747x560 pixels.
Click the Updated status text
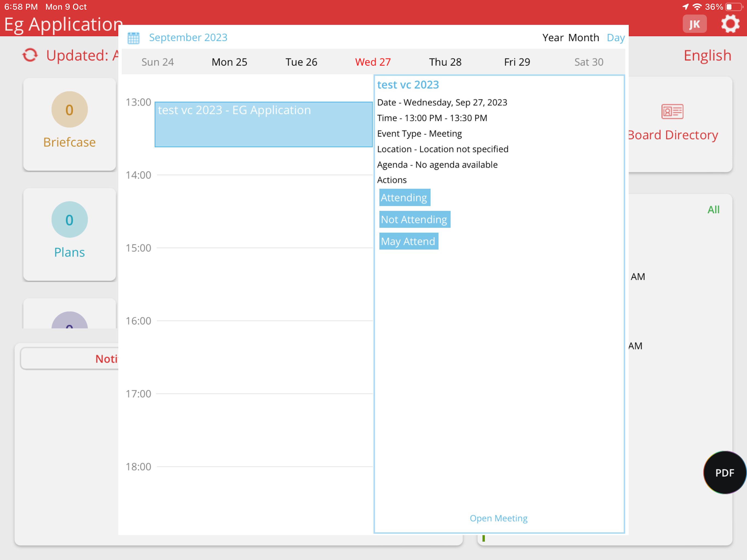(x=82, y=56)
